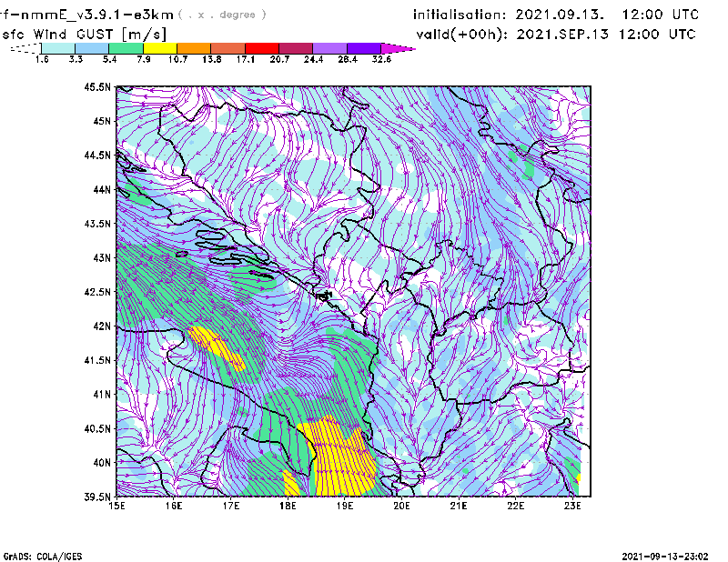Click the 21E longitude label

(459, 506)
